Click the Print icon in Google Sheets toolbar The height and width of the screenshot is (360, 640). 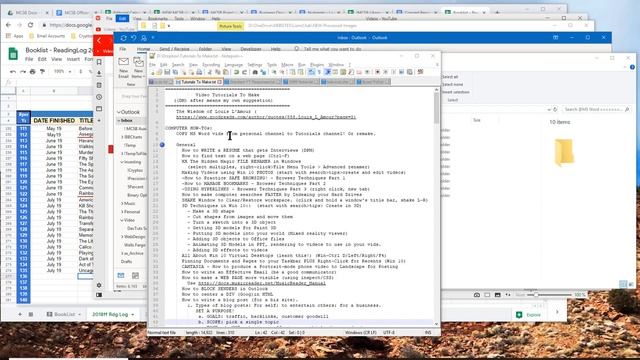coord(32,71)
